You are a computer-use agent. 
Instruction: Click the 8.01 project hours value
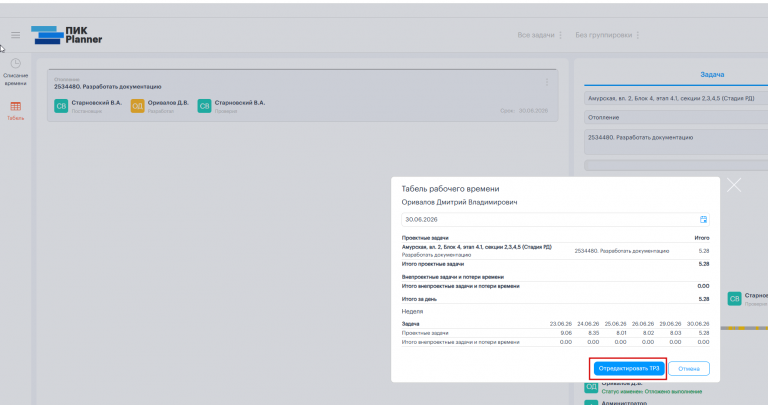621,333
